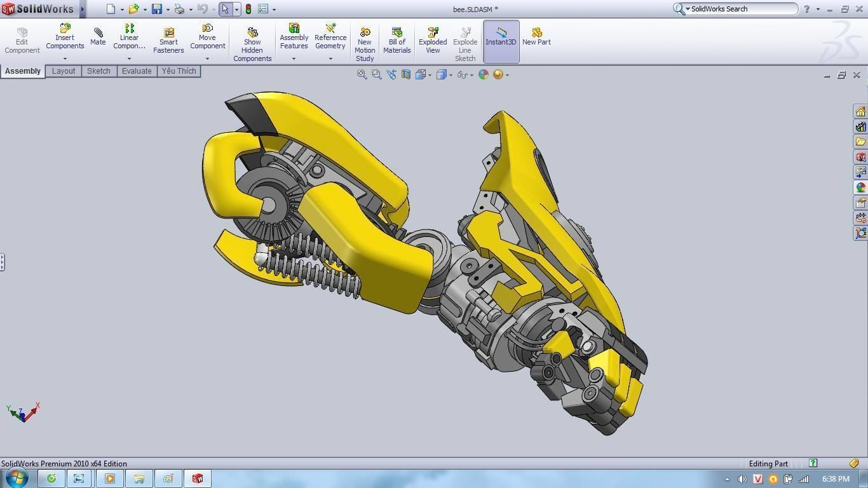Click the Open file icon
868x488 pixels.
pyautogui.click(x=133, y=9)
